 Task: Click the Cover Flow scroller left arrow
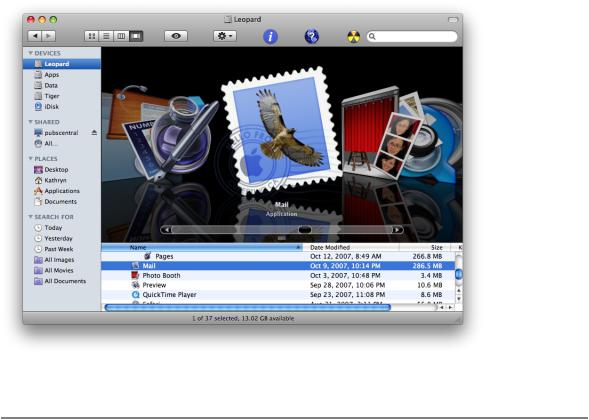(x=166, y=230)
